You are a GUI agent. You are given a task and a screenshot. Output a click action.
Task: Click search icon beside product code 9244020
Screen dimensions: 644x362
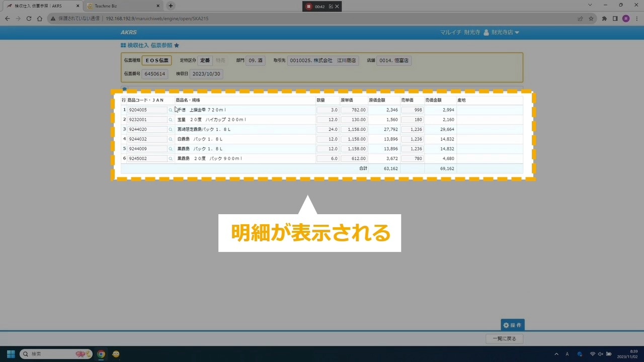point(171,130)
